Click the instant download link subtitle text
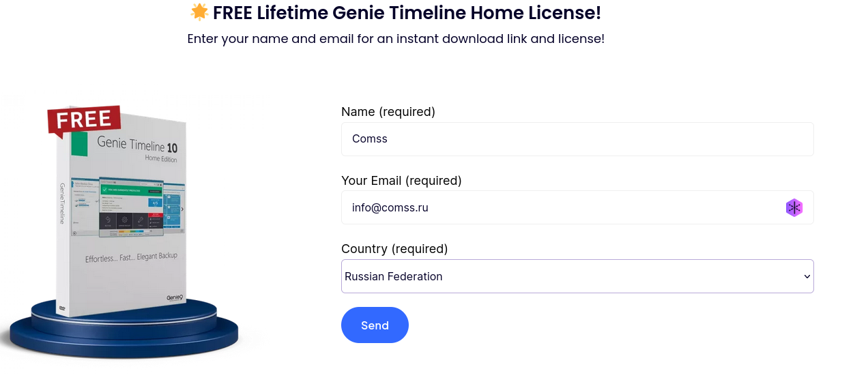 point(396,39)
